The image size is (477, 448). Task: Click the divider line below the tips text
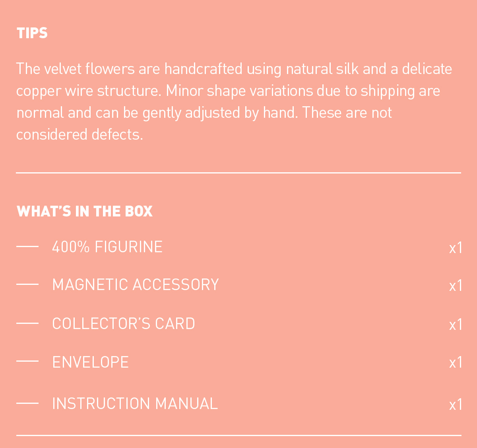click(238, 173)
